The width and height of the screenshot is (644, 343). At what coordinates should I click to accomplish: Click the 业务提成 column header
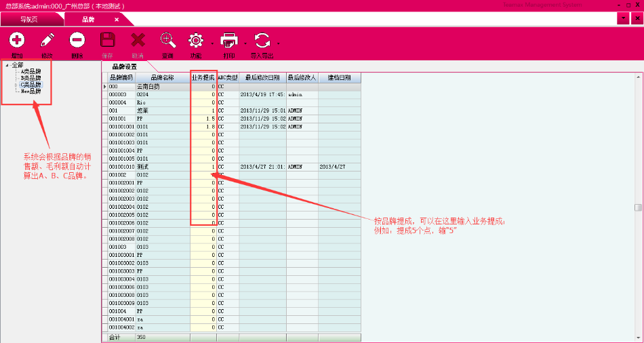coord(203,78)
